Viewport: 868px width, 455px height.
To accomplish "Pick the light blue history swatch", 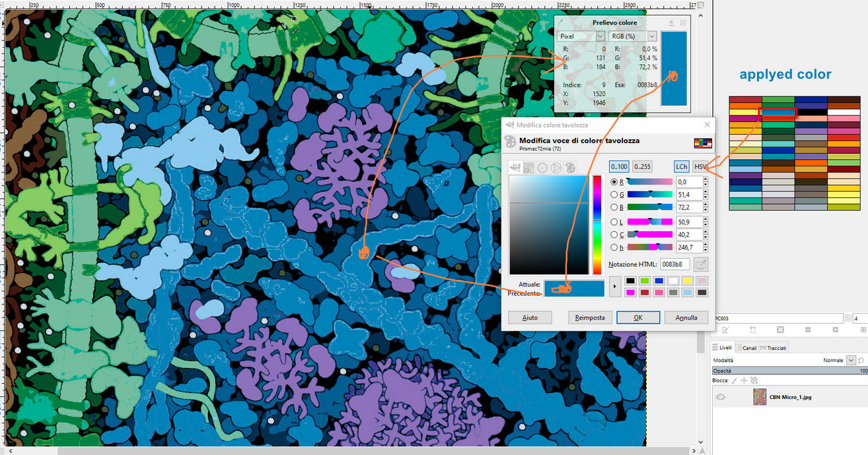I will (687, 292).
